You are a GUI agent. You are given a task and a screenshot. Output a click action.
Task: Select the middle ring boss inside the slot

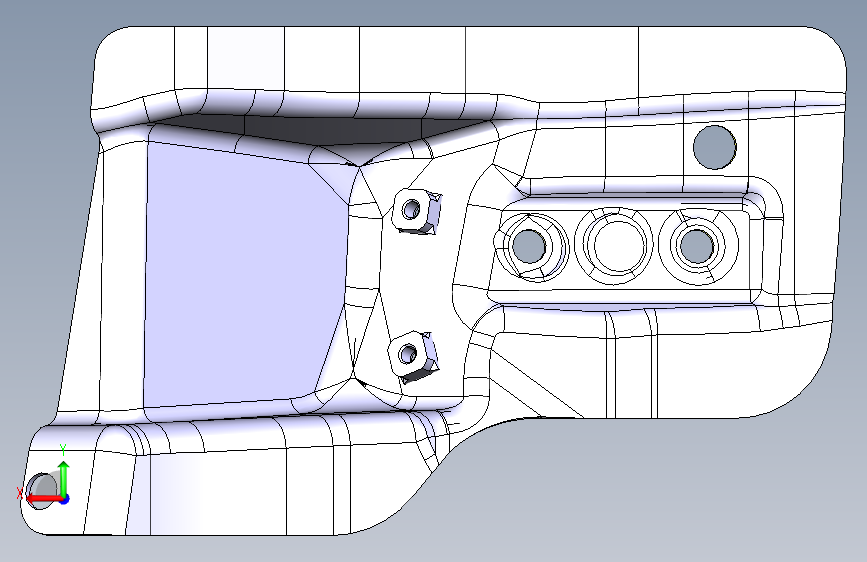point(614,246)
